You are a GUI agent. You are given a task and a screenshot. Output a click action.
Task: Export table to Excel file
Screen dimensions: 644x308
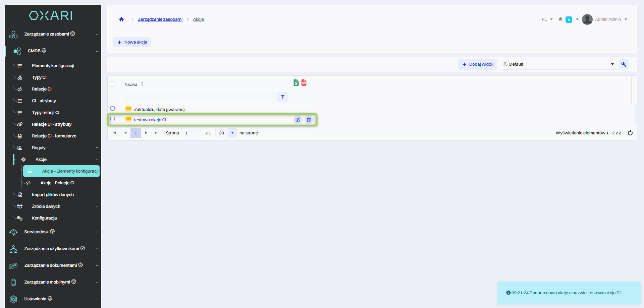[x=296, y=83]
